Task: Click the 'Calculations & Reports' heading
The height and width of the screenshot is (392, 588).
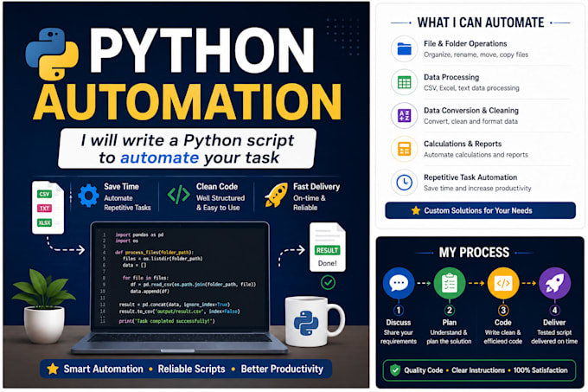Action: point(463,144)
